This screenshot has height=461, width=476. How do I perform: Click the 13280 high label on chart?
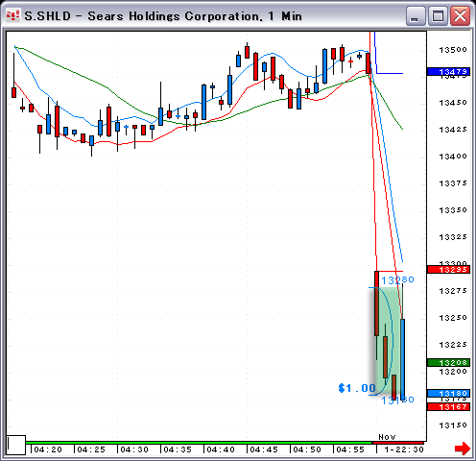point(397,279)
